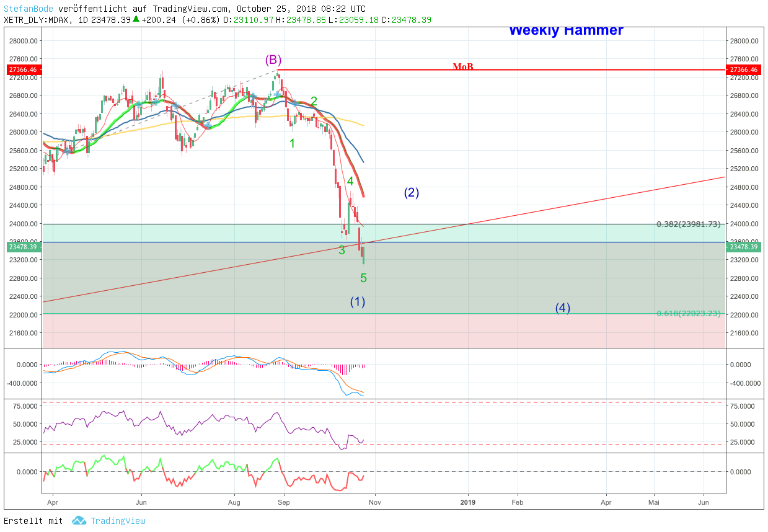Click the open value O:23110.97

pyautogui.click(x=248, y=20)
